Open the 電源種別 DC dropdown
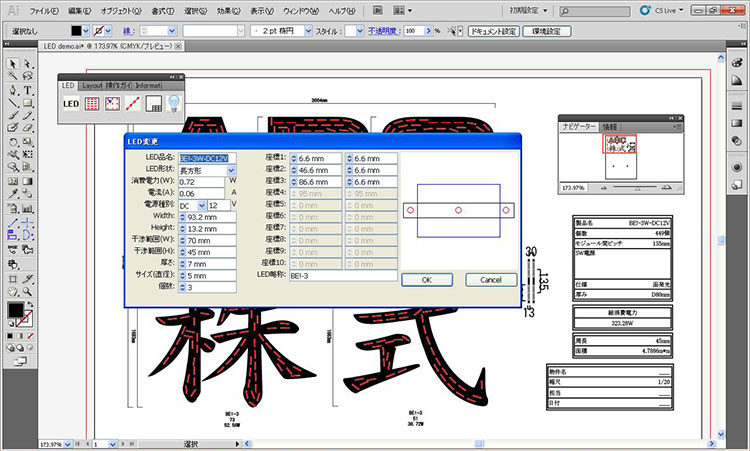Viewport: 750px width, 451px height. point(202,206)
